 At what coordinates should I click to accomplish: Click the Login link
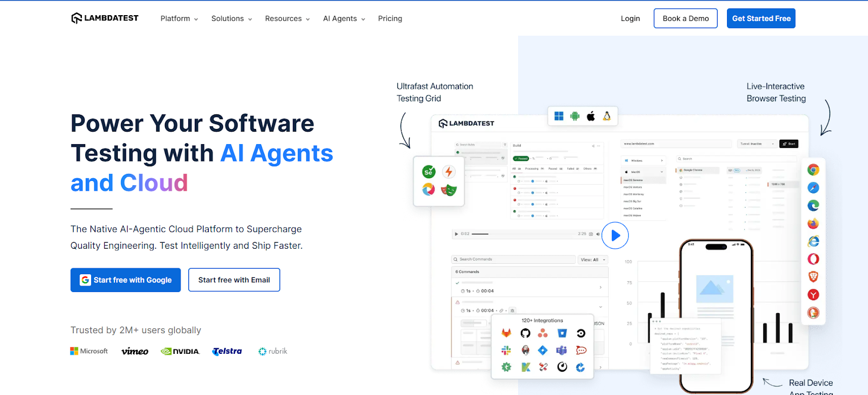[x=630, y=18]
